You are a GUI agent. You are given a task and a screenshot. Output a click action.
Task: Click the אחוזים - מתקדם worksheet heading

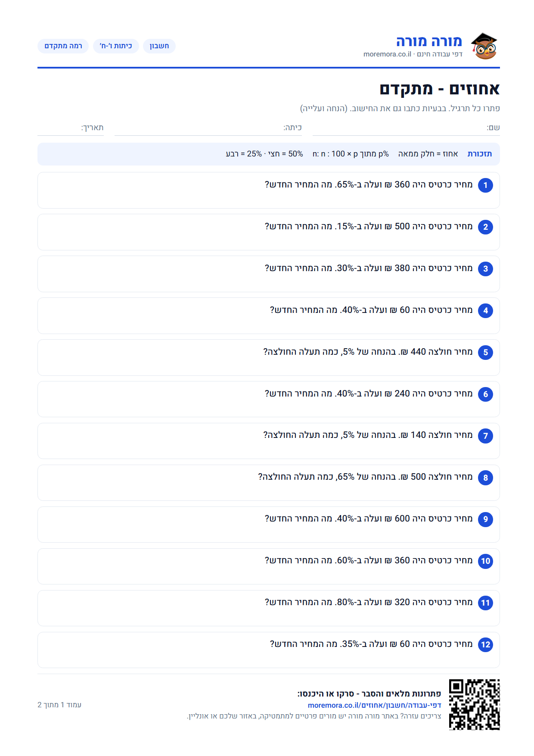tap(440, 89)
